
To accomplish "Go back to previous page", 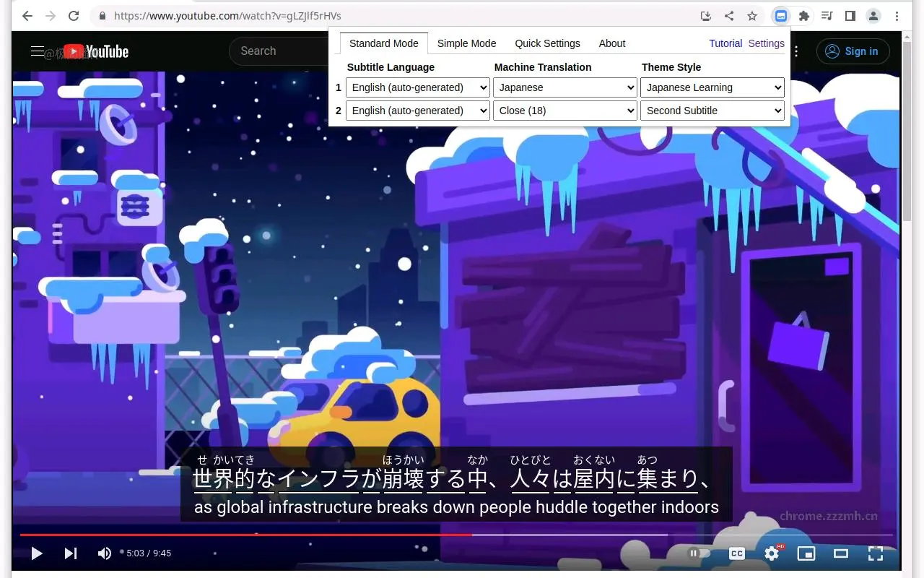I will click(27, 16).
